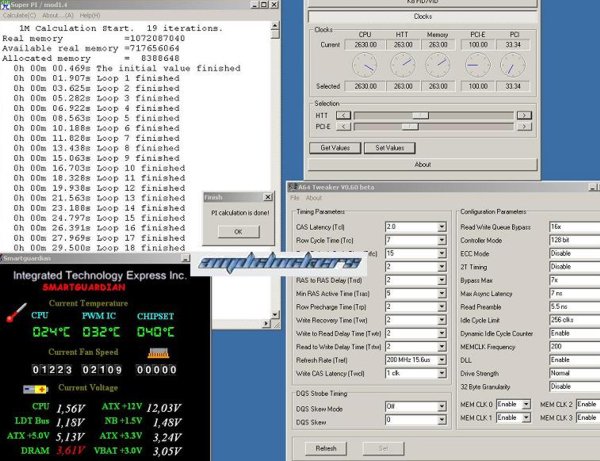Expand the CAS Latency (Tcl) dropdown

[x=442, y=228]
